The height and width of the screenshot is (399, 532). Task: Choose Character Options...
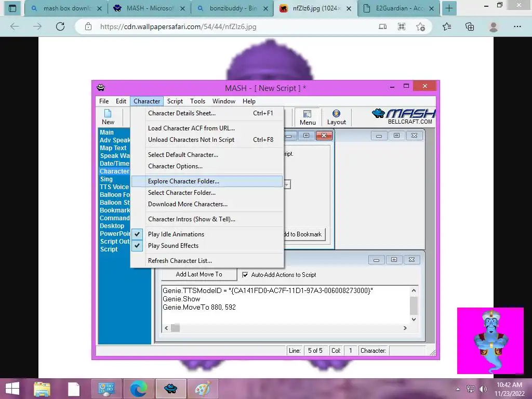tap(207, 166)
